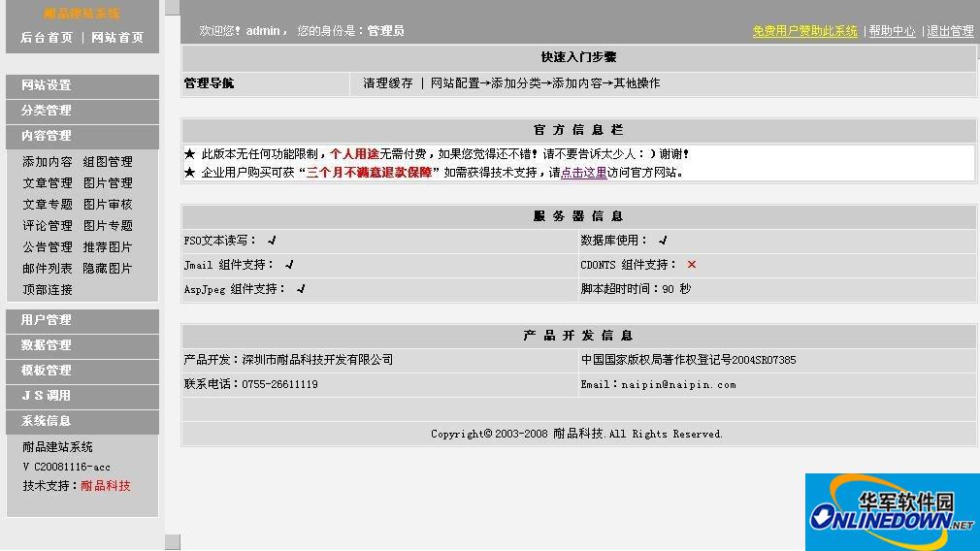Viewport: 980px width, 551px height.
Task: Click 清理缓存 in navigation steps
Action: click(x=387, y=83)
